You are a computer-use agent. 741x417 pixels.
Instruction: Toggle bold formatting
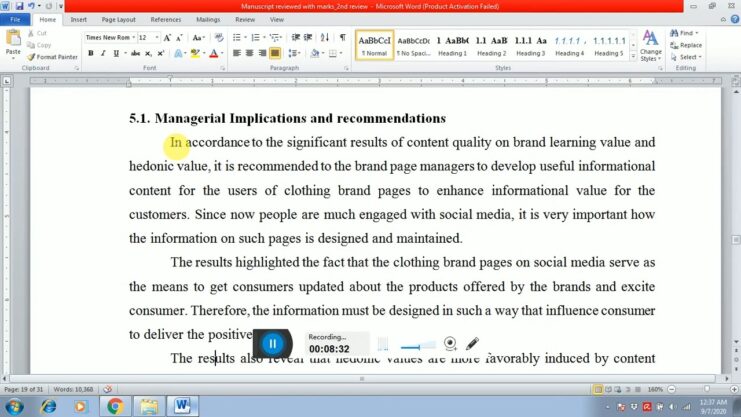click(x=91, y=53)
